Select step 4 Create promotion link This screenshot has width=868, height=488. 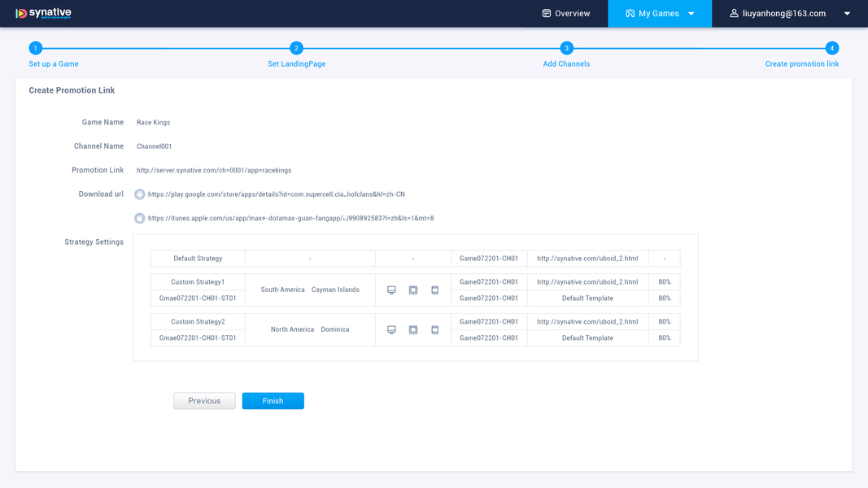[x=832, y=48]
